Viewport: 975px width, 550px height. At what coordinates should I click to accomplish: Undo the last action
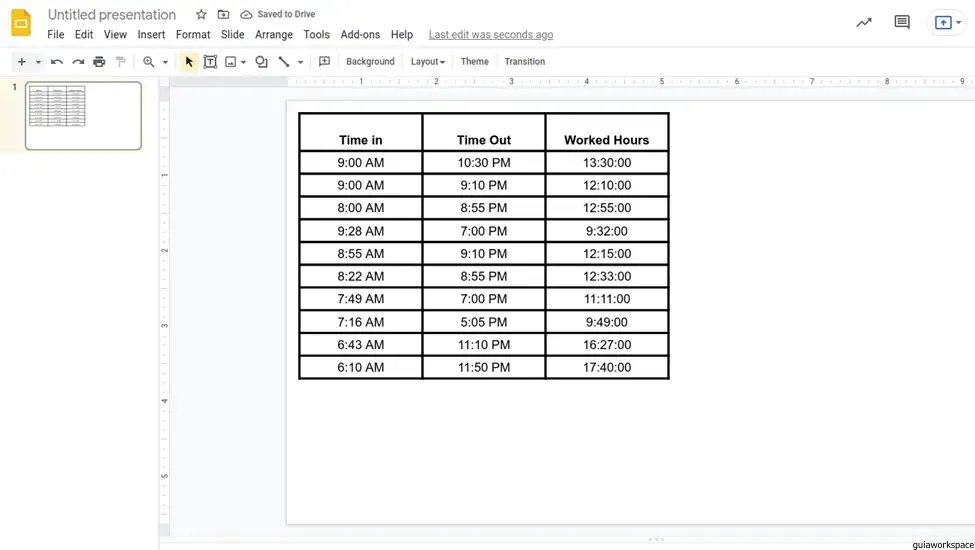57,62
